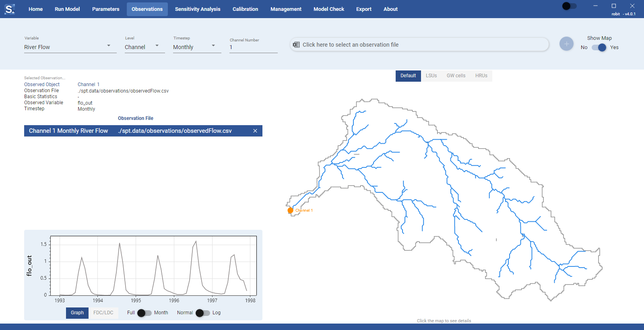This screenshot has height=330, width=644.
Task: Toggle the dark mode switch in title bar
Action: [570, 6]
